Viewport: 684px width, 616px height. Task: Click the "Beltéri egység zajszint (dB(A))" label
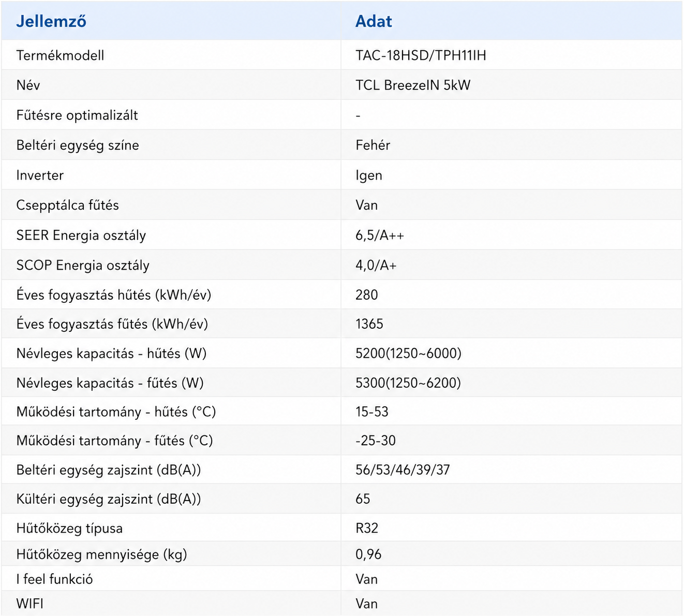point(109,470)
